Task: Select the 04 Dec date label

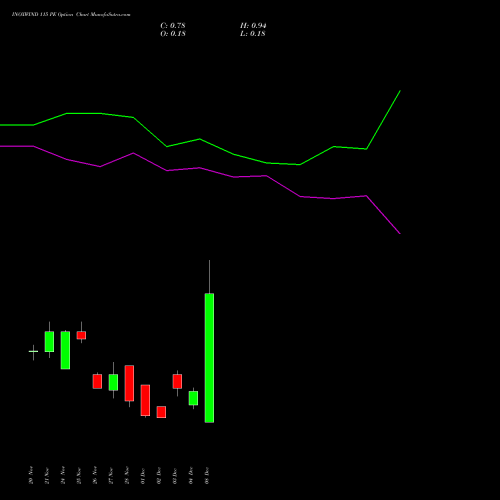Action: (191, 475)
